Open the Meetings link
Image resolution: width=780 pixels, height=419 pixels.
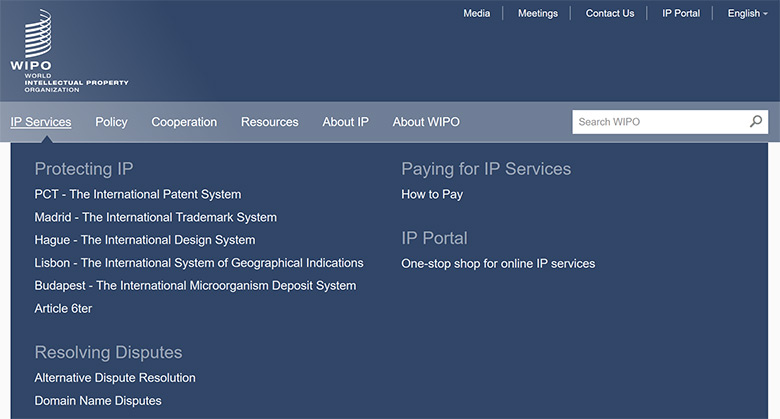pyautogui.click(x=538, y=13)
